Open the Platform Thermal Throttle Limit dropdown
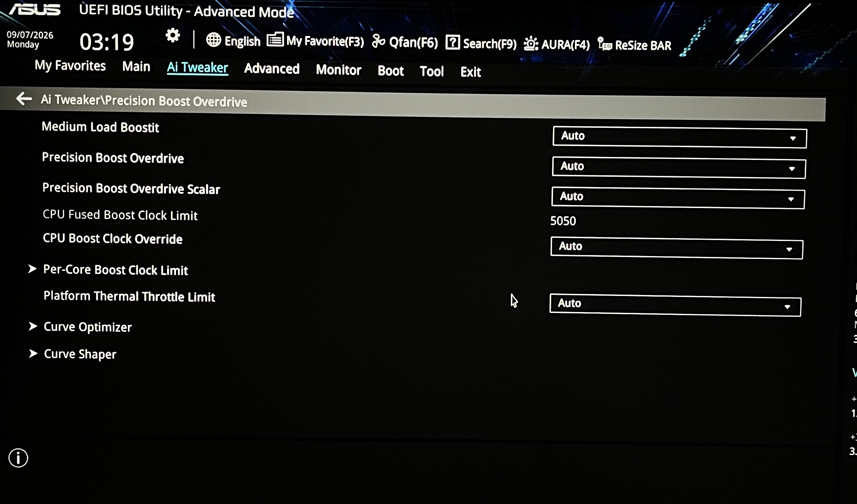 click(x=675, y=305)
